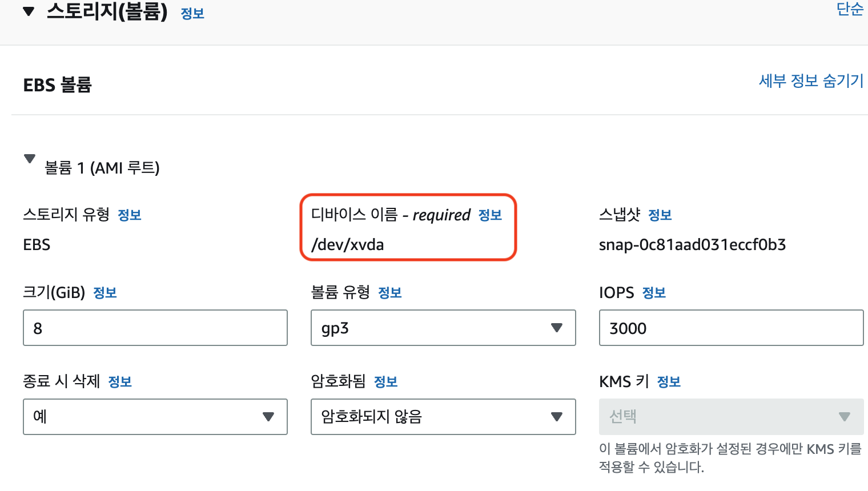Screen dimensions: 868x491
Task: Collapse 볼륨 1 (AMI 루트)
Action: coord(30,159)
